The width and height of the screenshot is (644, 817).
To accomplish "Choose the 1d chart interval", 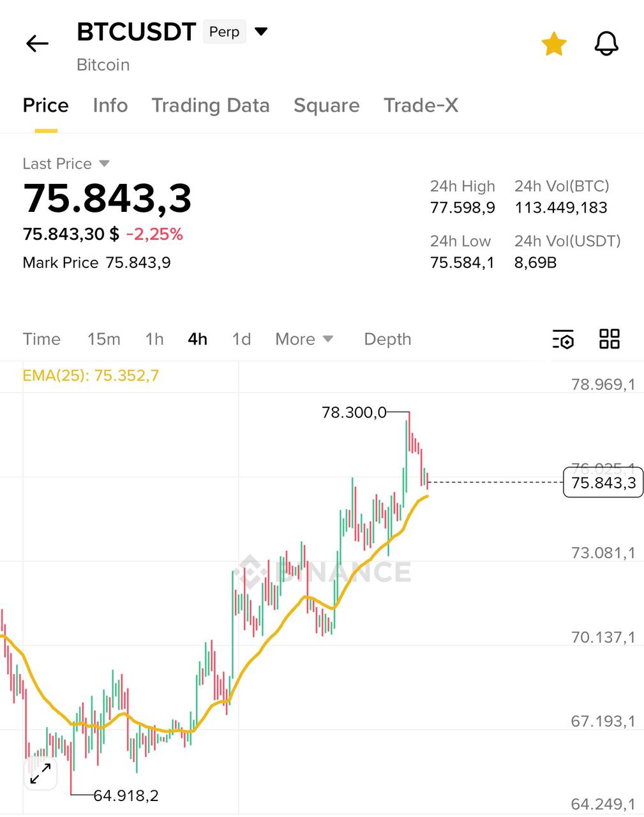I will click(x=241, y=339).
